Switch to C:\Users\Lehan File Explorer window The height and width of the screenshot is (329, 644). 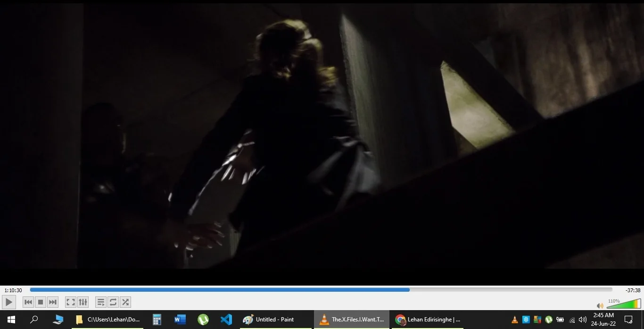coord(107,320)
